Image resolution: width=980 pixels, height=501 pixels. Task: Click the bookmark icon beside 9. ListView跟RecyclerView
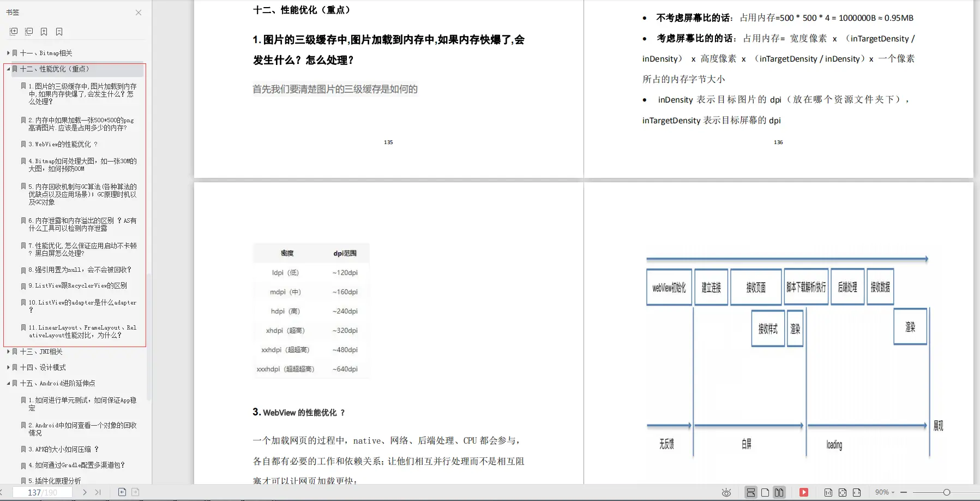tap(23, 286)
